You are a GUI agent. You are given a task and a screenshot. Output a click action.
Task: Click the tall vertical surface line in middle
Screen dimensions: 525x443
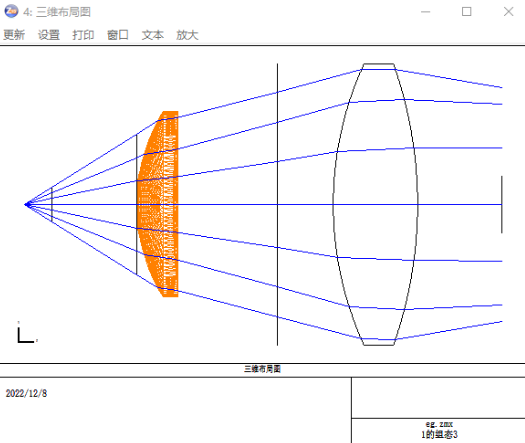277,204
